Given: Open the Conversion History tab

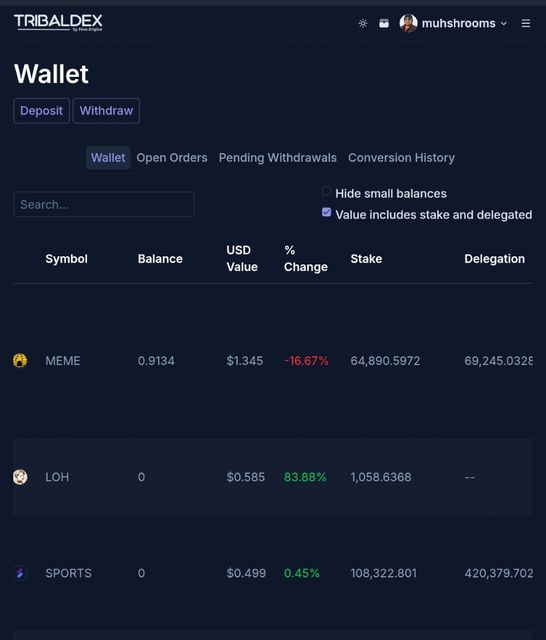Looking at the screenshot, I should pyautogui.click(x=401, y=158).
